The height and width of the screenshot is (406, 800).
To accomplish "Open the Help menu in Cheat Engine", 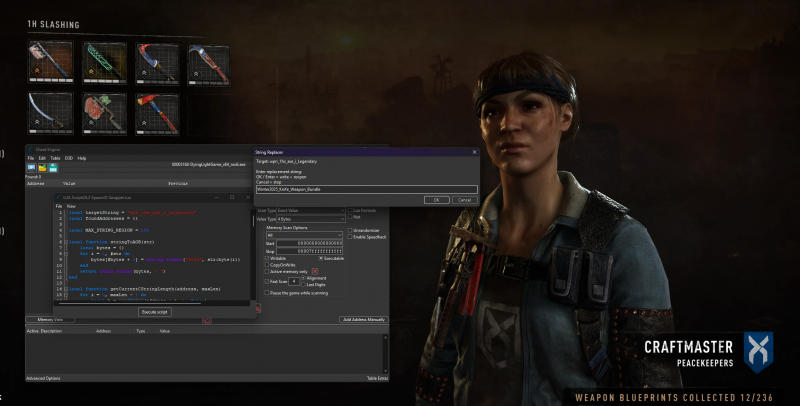I will point(82,158).
